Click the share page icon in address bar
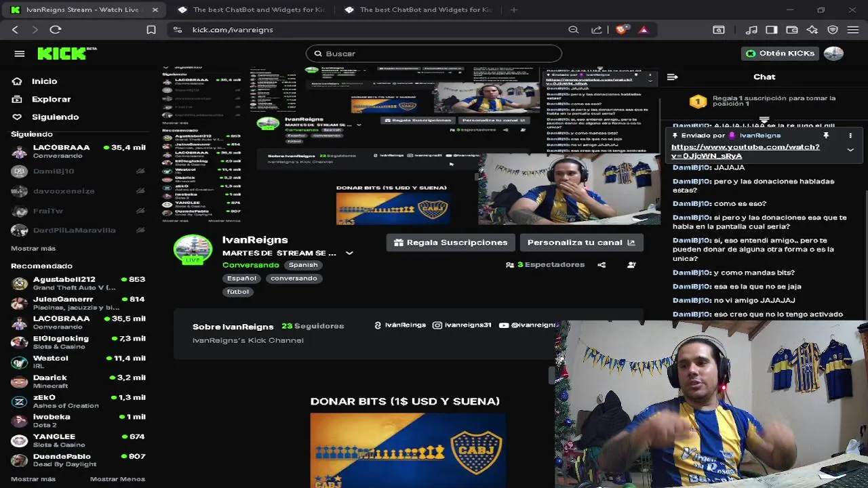This screenshot has height=488, width=868. 597,30
